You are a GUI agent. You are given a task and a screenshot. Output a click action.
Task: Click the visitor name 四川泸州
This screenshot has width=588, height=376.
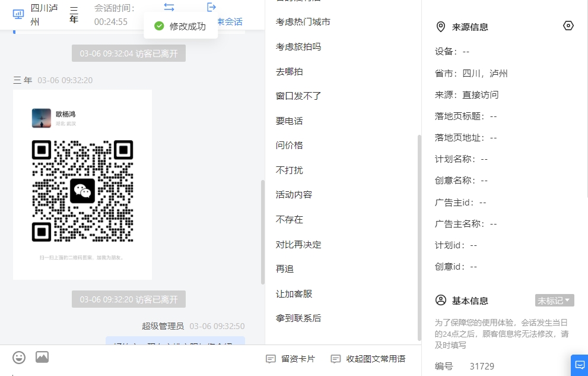tap(45, 15)
